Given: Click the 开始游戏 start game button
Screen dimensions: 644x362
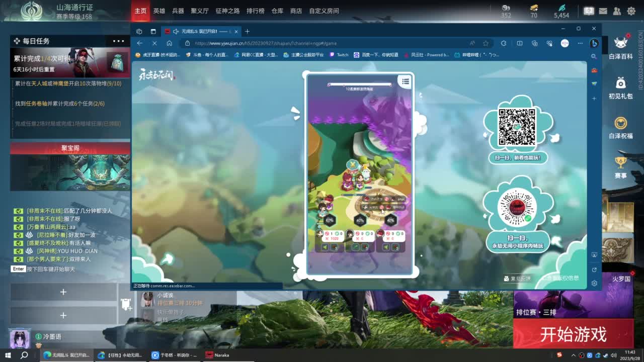Looking at the screenshot, I should (x=574, y=334).
